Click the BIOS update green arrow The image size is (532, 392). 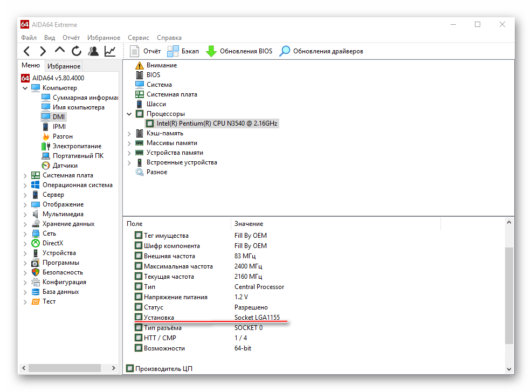pyautogui.click(x=211, y=51)
